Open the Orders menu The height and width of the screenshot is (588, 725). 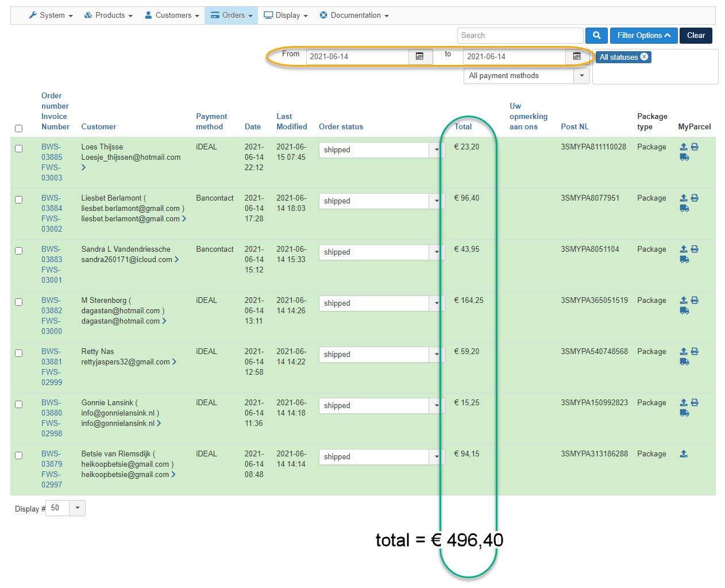tap(232, 16)
